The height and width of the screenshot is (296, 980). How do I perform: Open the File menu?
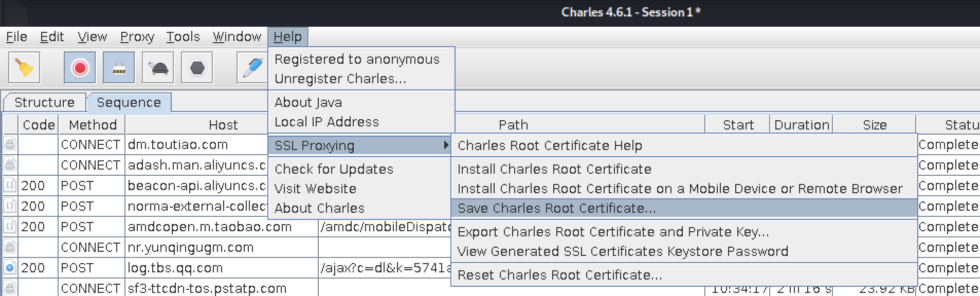16,36
